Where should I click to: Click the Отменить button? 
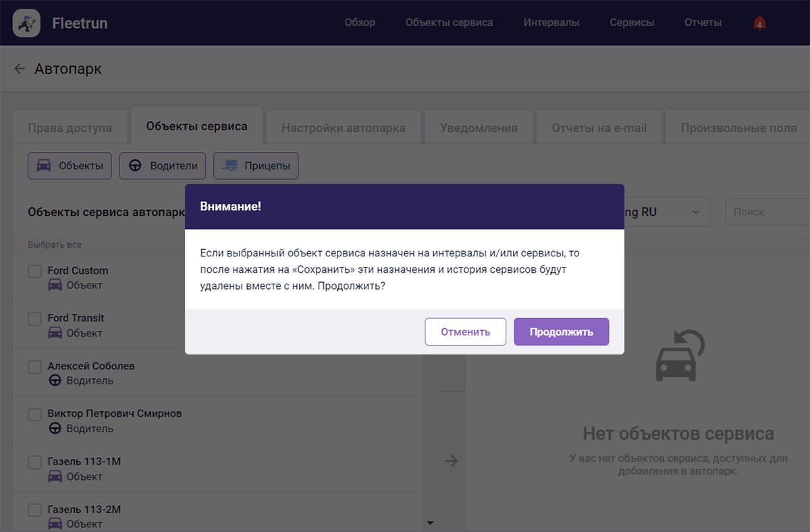tap(465, 331)
